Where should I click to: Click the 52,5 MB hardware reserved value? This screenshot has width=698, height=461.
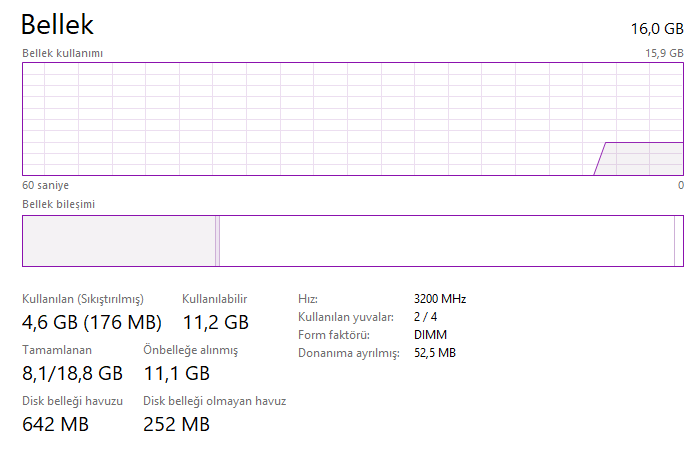click(x=434, y=353)
